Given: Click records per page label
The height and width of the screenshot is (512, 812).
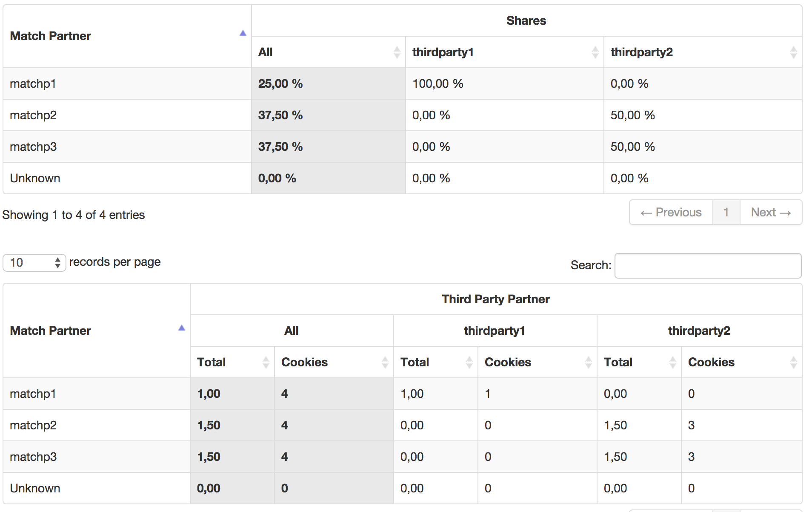Looking at the screenshot, I should point(115,262).
